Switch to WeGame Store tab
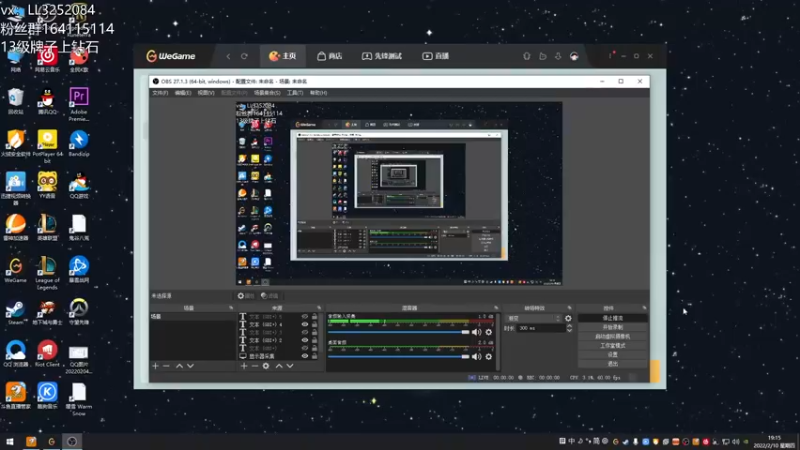 point(330,56)
